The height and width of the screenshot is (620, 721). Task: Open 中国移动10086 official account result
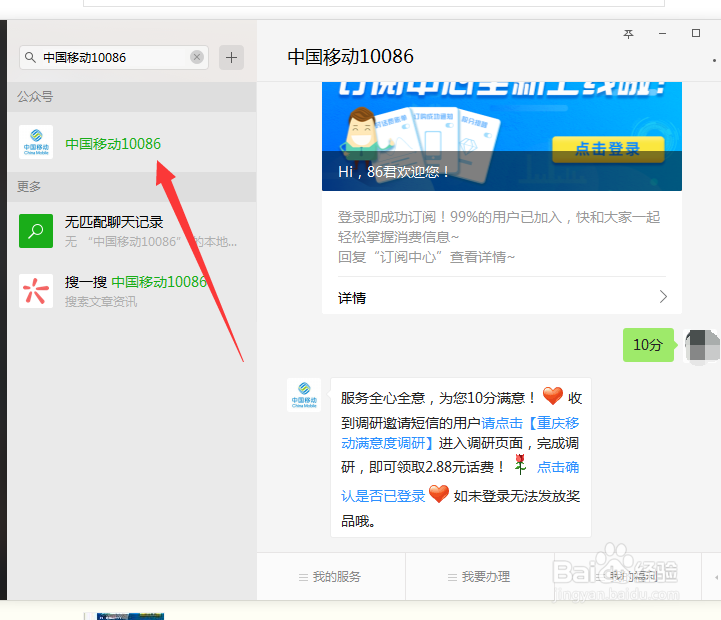132,143
